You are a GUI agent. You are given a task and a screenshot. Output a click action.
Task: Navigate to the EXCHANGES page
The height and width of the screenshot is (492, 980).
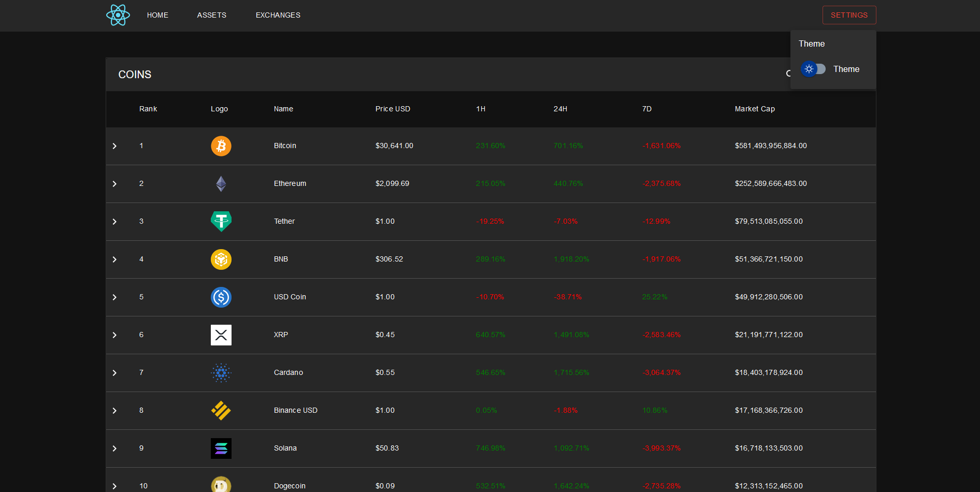[x=278, y=15]
